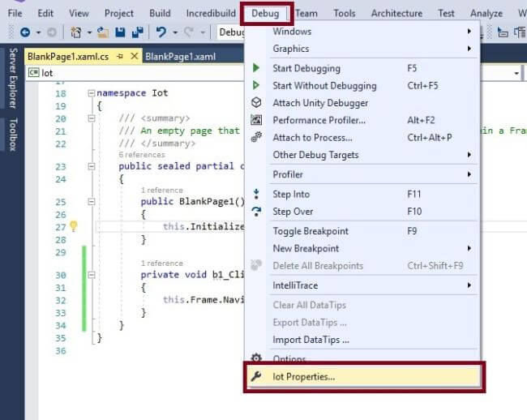
Task: Click the Attach Unity Debugger cube icon
Action: tap(256, 102)
